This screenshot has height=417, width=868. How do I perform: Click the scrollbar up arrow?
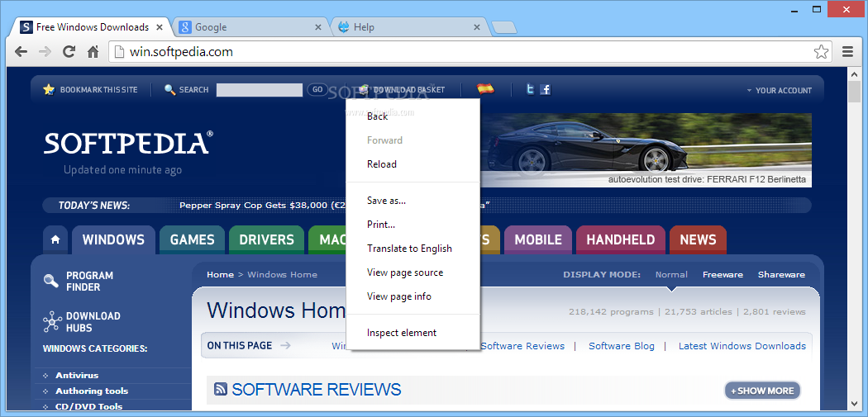coord(853,73)
